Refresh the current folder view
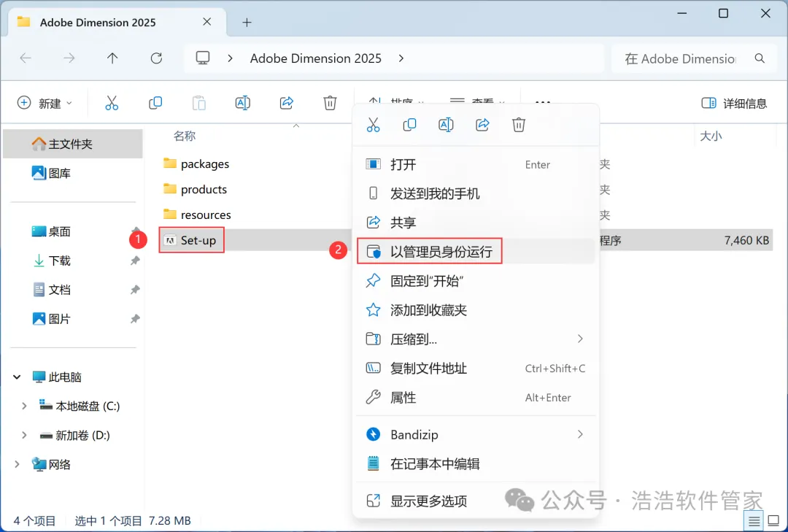This screenshot has height=532, width=788. pos(156,58)
